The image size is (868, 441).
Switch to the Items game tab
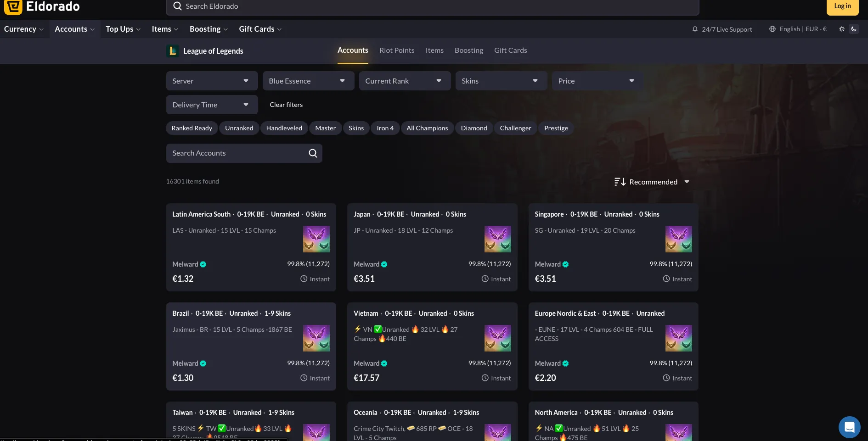tap(434, 50)
